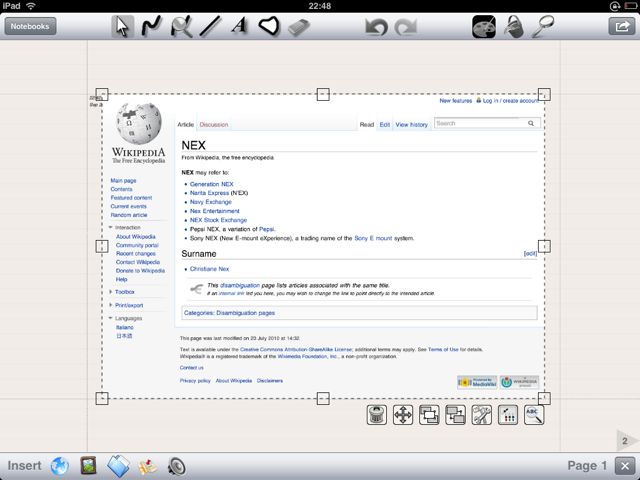Grab the left-middle selection handle
The image size is (640, 480).
click(x=102, y=246)
